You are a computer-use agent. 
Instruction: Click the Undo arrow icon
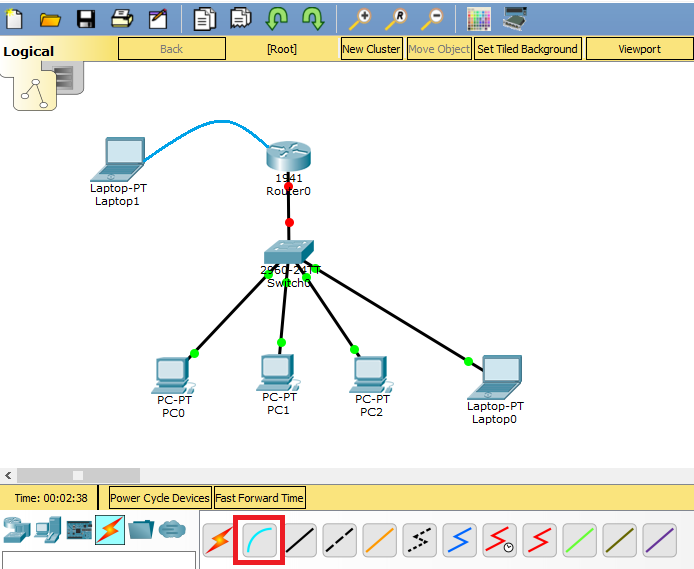[x=277, y=19]
